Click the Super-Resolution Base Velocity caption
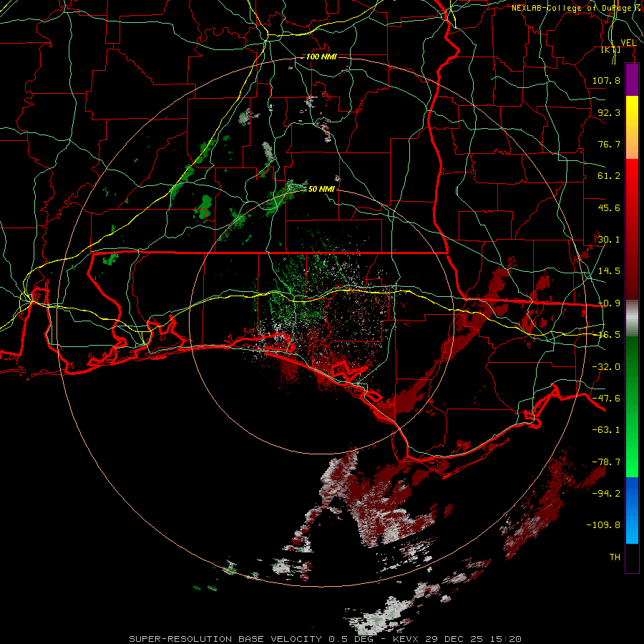 [326, 639]
